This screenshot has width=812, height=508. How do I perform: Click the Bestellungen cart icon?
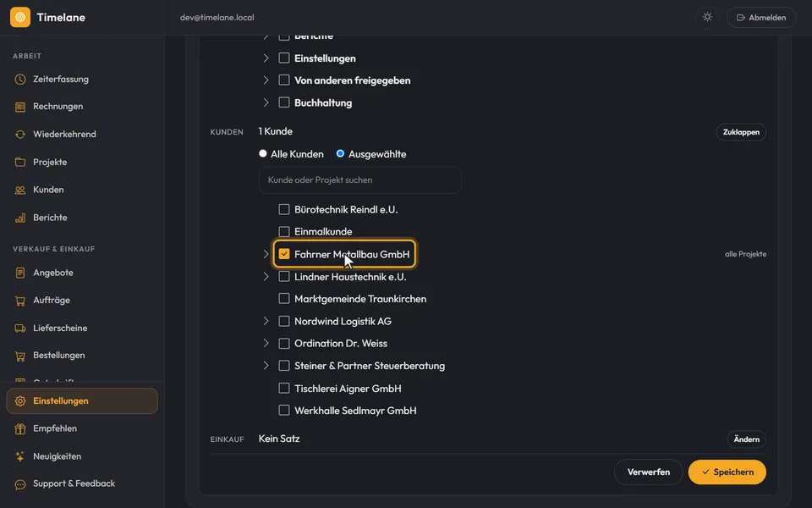pyautogui.click(x=20, y=356)
